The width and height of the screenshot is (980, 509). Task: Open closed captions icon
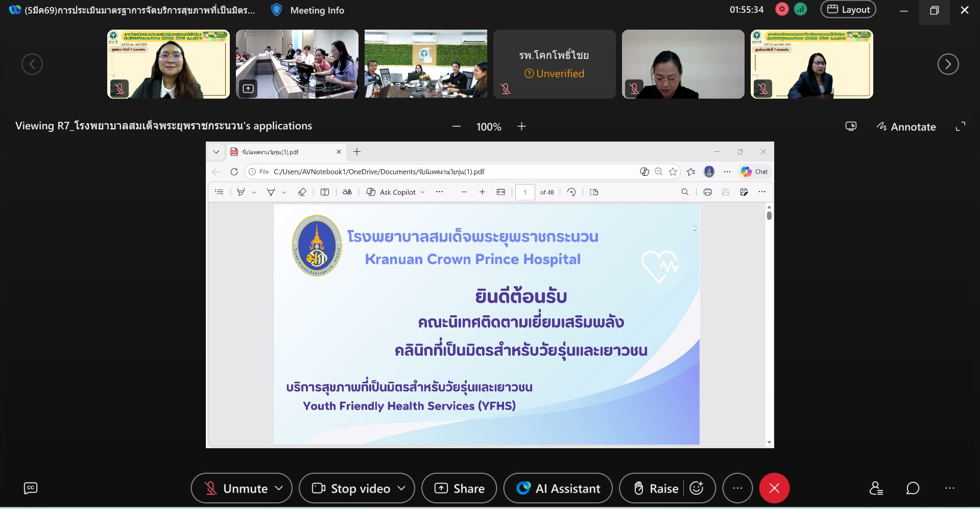(x=31, y=488)
